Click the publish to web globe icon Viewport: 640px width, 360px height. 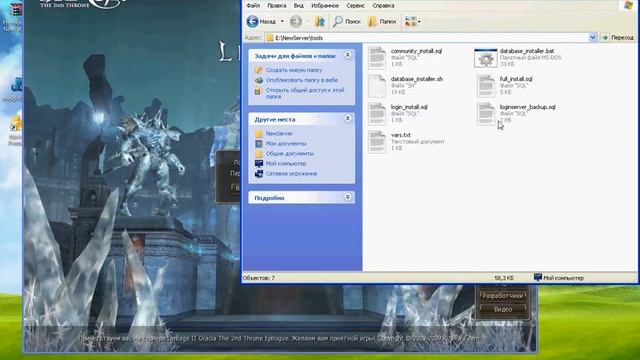point(259,80)
